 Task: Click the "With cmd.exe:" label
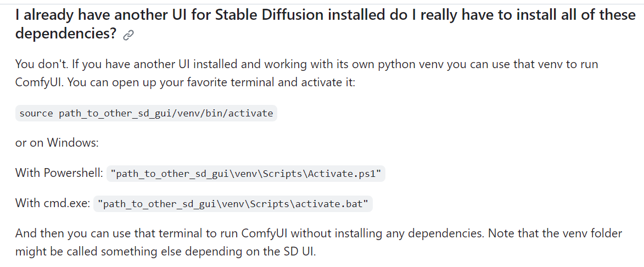52,203
